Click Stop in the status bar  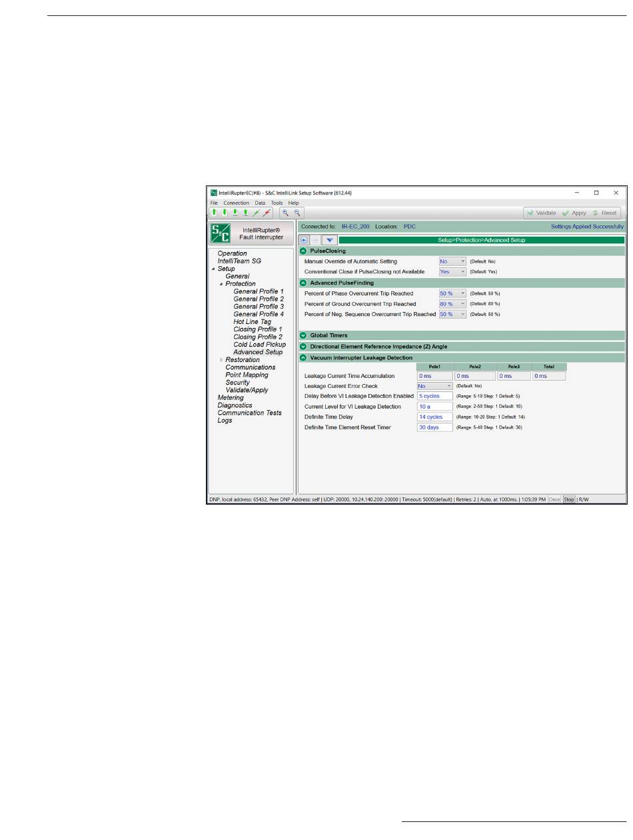coord(569,499)
